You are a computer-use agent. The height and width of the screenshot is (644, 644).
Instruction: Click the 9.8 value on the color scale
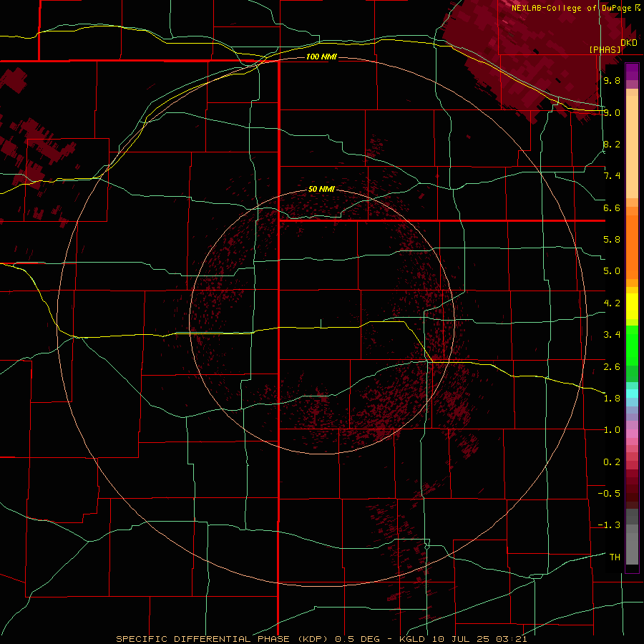click(612, 81)
